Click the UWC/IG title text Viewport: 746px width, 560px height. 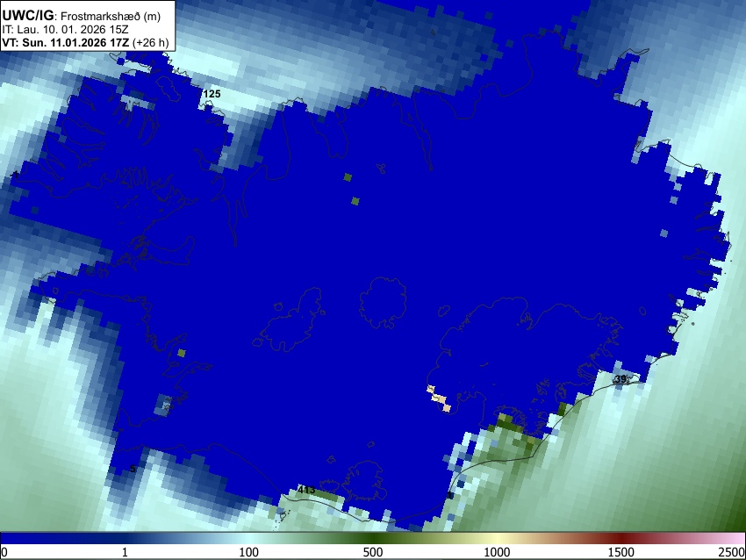tap(27, 15)
